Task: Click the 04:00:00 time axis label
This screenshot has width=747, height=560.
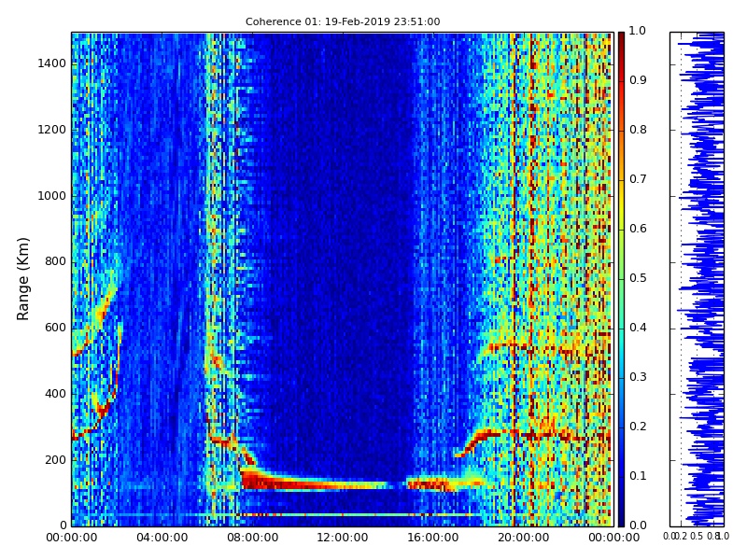Action: click(x=162, y=538)
